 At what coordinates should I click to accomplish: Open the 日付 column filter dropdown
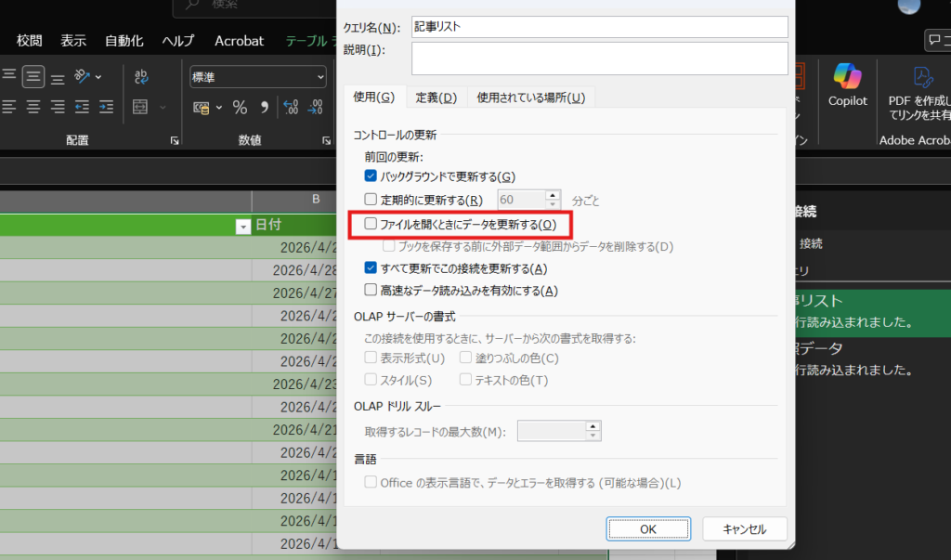point(243,226)
